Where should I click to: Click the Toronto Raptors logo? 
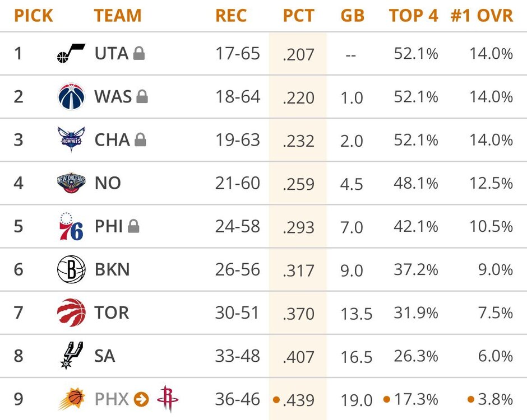71,312
